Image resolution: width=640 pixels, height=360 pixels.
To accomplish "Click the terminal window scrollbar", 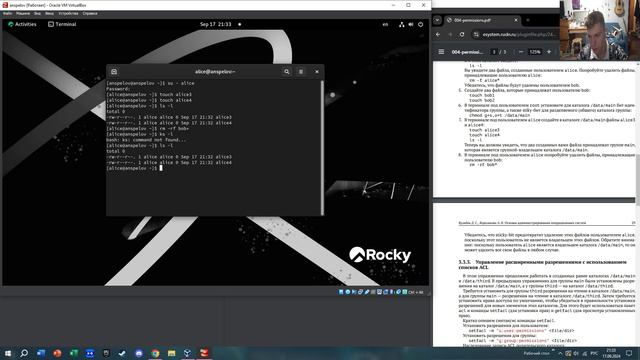I will pos(322,147).
